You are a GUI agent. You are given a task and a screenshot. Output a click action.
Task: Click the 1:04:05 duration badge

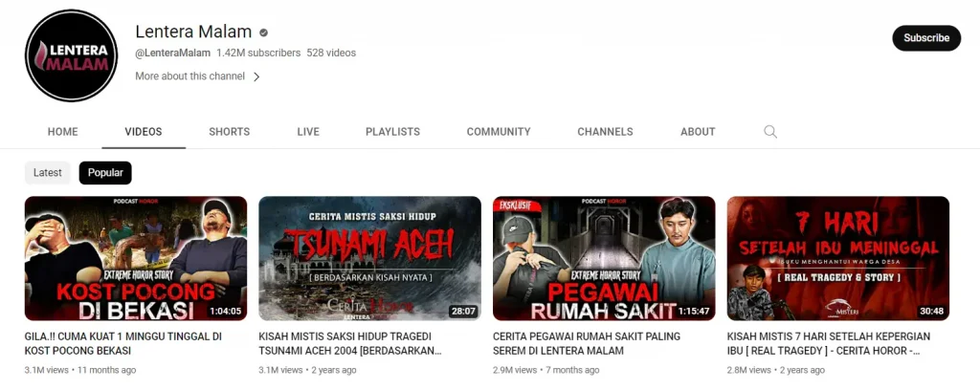coord(225,311)
